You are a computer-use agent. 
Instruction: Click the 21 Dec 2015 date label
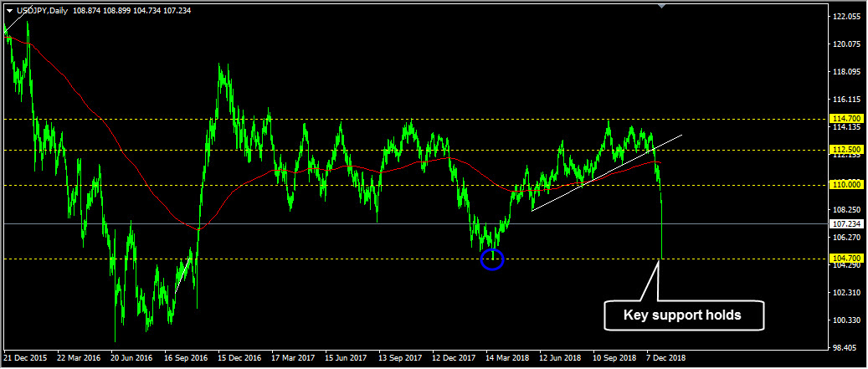point(23,358)
